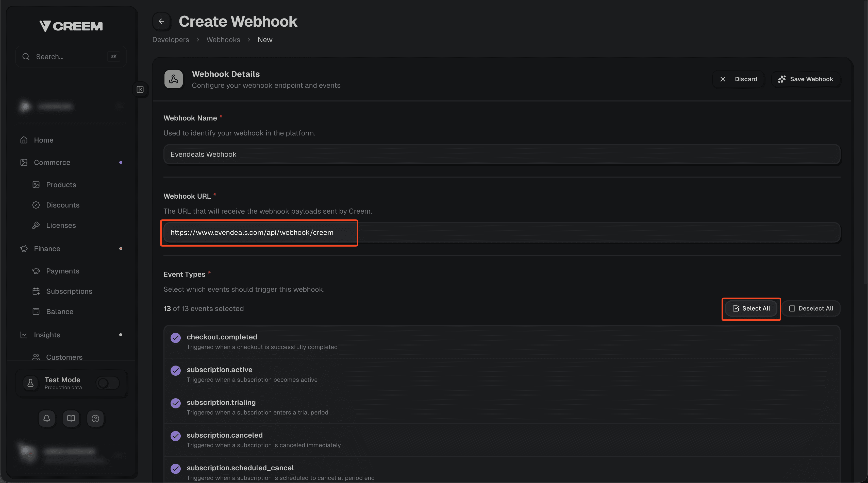The image size is (868, 483).
Task: Click the CREEM logo
Action: (x=71, y=26)
